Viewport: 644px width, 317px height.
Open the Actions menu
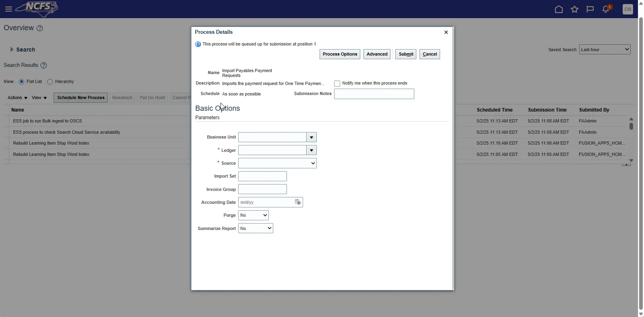coord(17,98)
